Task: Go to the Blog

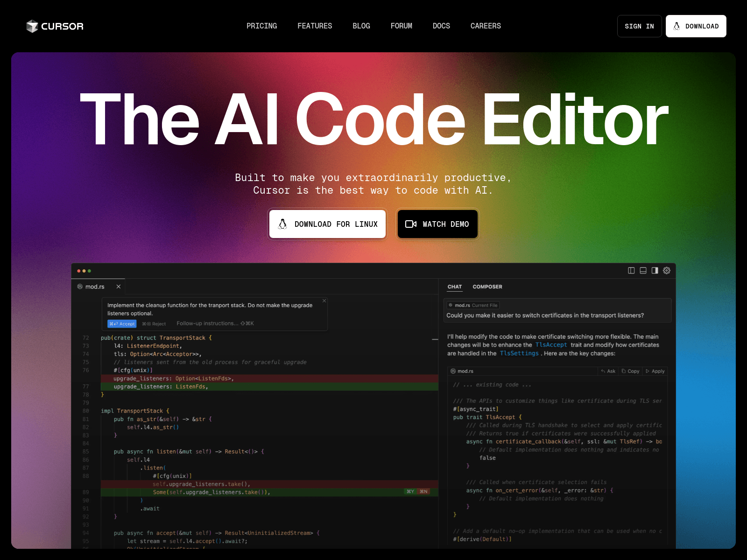Action: 361,26
